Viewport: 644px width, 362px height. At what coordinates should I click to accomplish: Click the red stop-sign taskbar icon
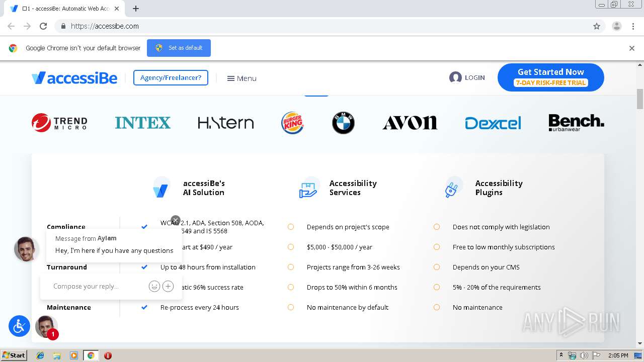108,355
